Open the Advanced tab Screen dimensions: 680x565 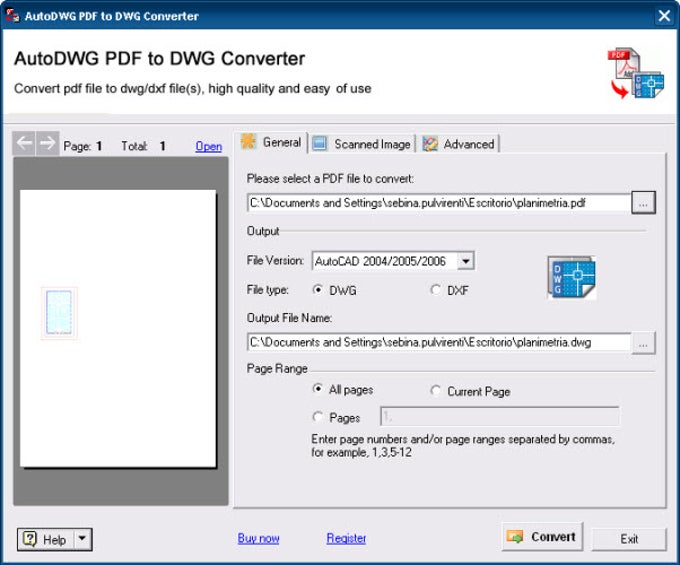point(459,144)
